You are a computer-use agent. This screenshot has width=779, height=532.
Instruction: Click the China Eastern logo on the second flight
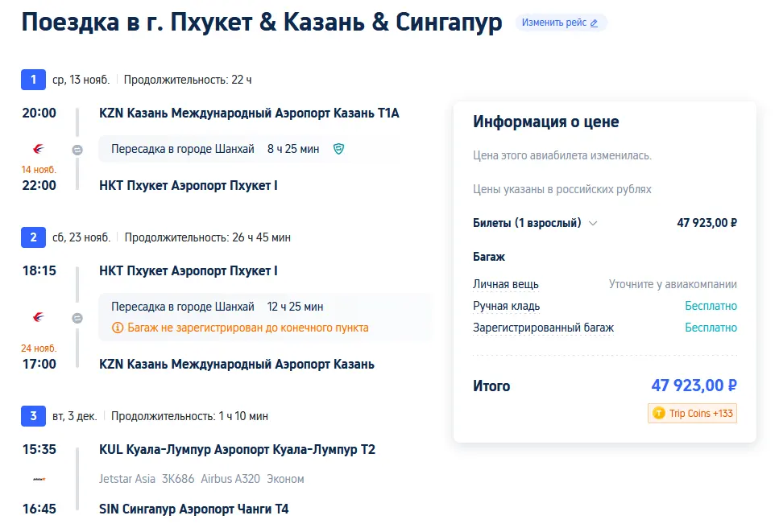point(39,317)
